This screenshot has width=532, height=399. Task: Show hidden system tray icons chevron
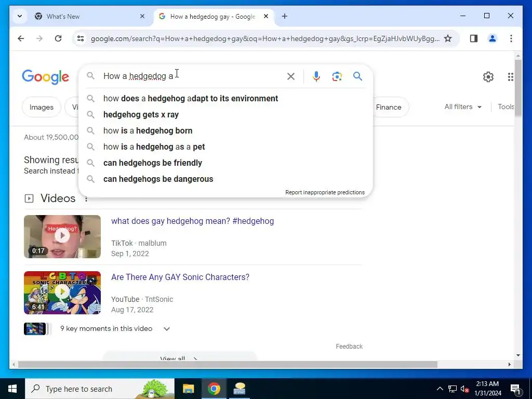click(440, 389)
